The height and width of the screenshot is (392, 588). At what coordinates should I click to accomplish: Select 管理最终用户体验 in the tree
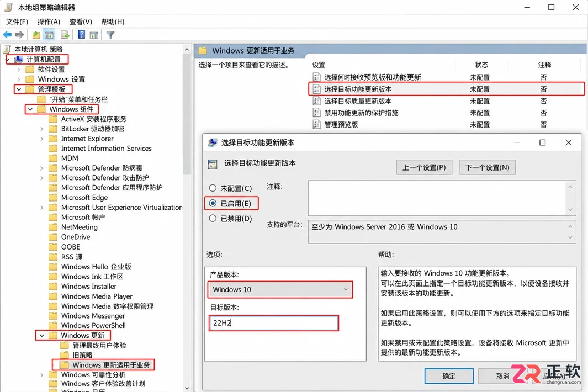click(99, 345)
